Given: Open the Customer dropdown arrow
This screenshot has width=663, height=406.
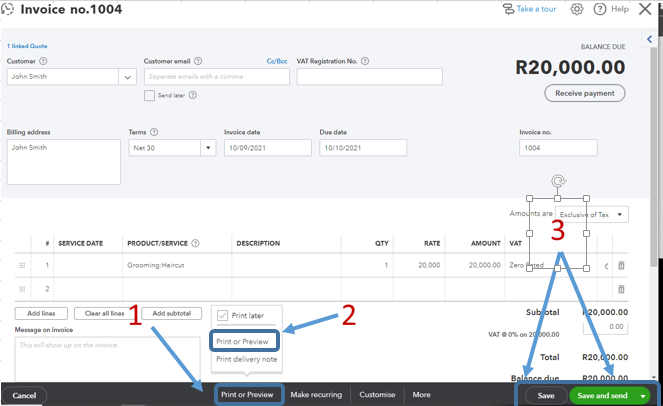Looking at the screenshot, I should 127,77.
